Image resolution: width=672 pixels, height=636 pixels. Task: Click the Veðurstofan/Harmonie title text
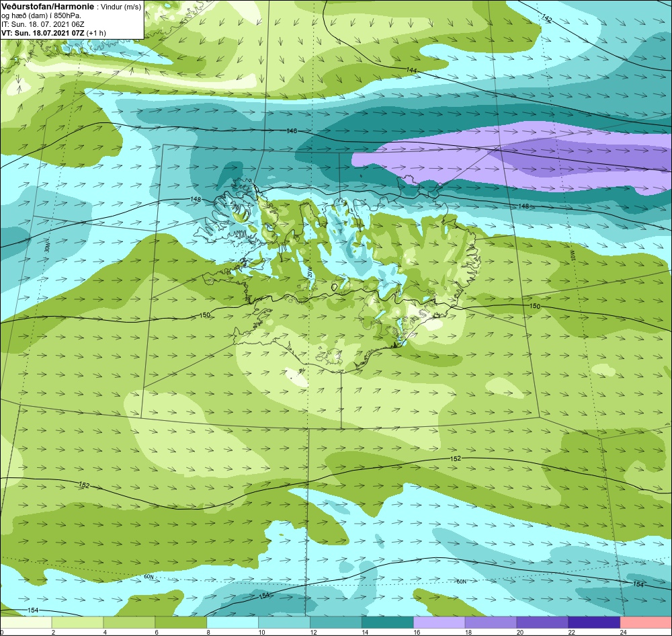tap(48, 7)
